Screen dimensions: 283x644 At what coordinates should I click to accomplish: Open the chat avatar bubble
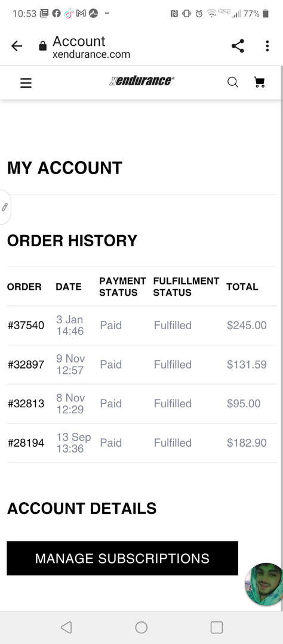coord(264,584)
